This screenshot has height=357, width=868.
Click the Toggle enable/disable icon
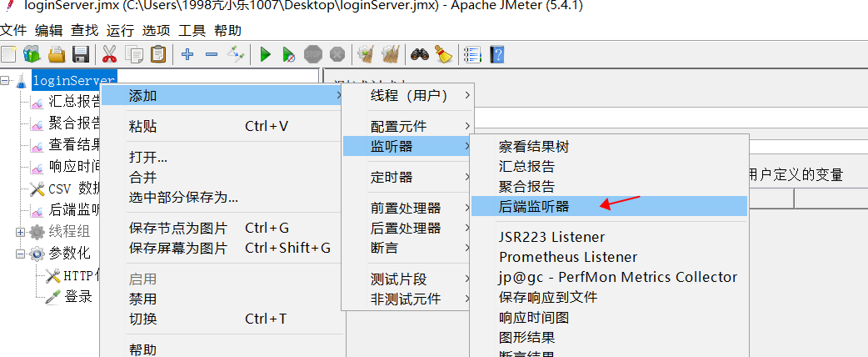click(236, 54)
